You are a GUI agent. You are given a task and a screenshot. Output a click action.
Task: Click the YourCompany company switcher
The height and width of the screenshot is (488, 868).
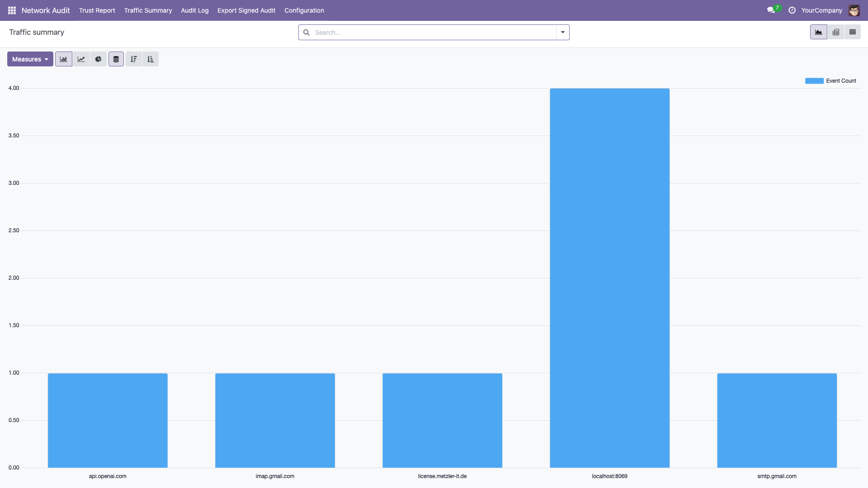pos(822,10)
